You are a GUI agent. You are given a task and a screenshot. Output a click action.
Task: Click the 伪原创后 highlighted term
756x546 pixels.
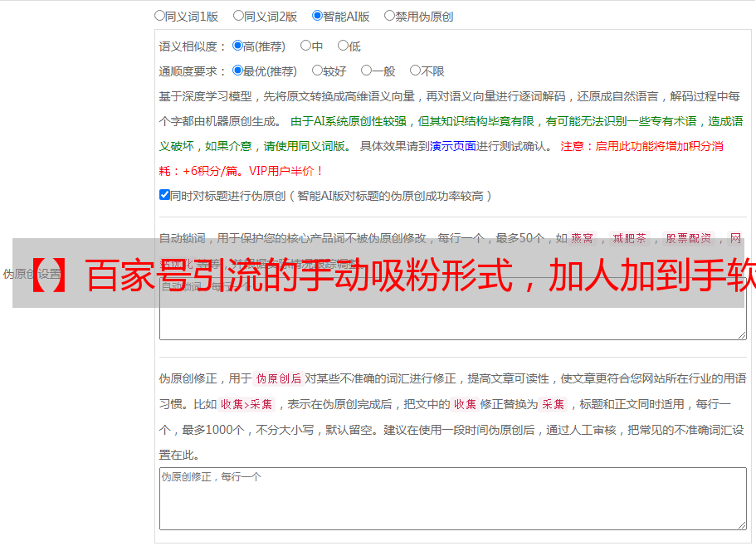279,378
